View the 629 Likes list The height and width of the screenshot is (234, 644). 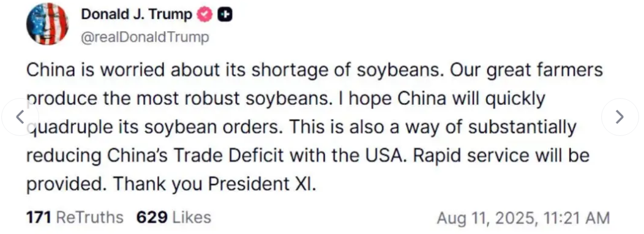click(174, 217)
